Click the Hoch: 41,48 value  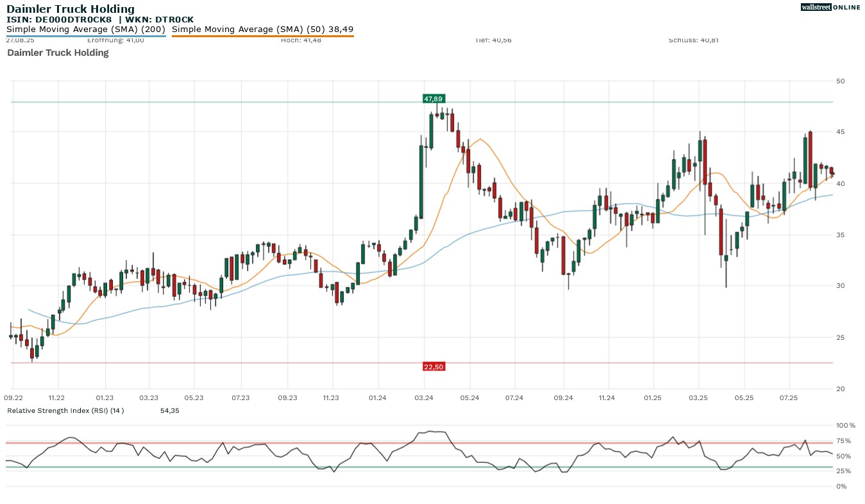click(x=301, y=40)
